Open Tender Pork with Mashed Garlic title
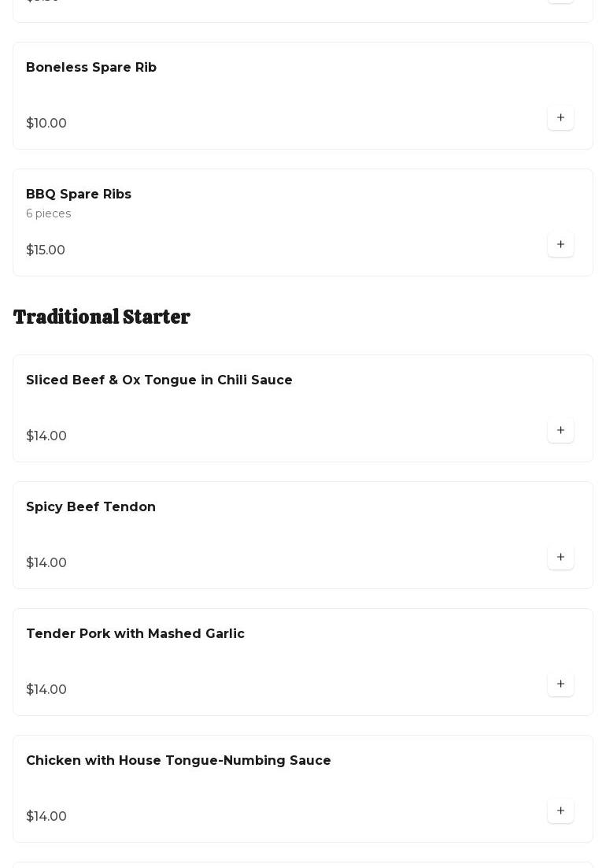The image size is (606, 868). click(x=135, y=634)
